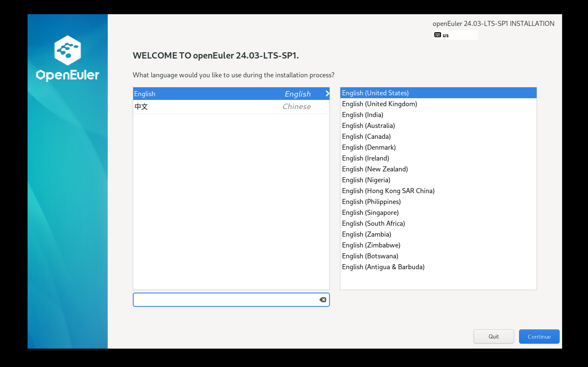
Task: Select English in the language list
Action: 231,94
